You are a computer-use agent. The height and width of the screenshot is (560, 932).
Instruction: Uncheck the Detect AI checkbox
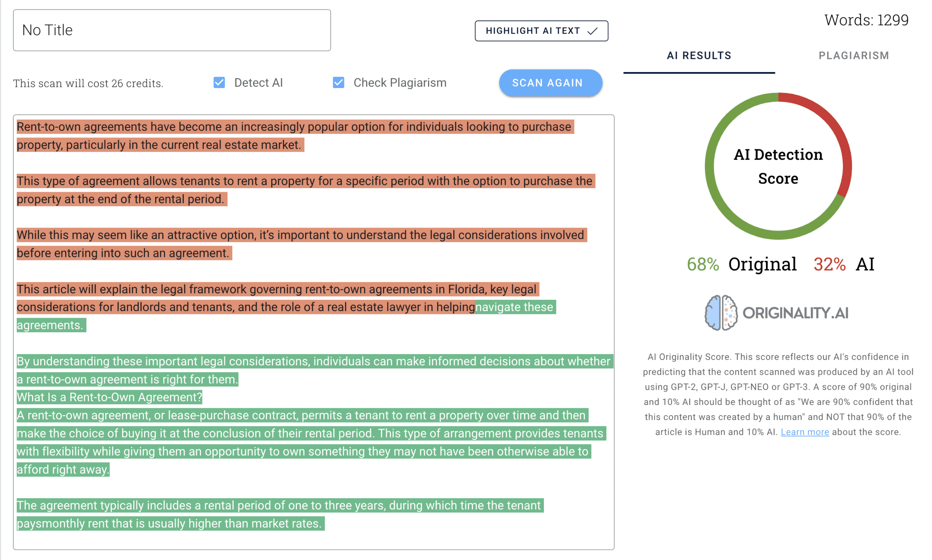pos(219,83)
